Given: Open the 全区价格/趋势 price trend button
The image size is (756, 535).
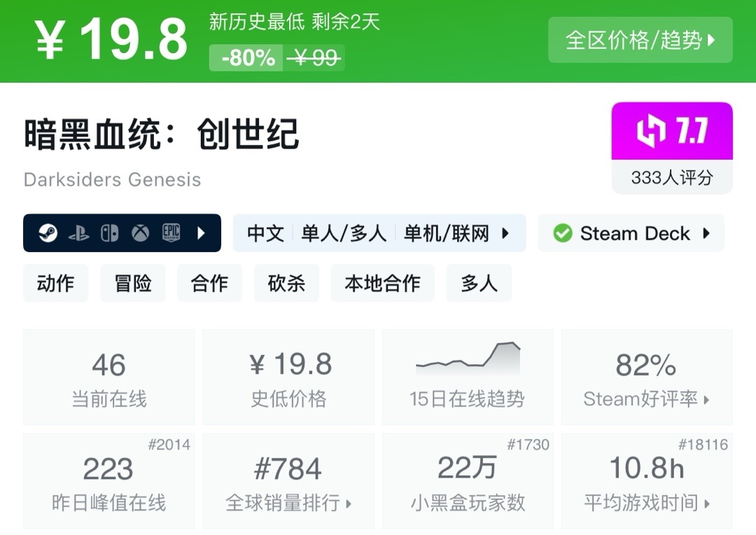Looking at the screenshot, I should click(x=640, y=40).
